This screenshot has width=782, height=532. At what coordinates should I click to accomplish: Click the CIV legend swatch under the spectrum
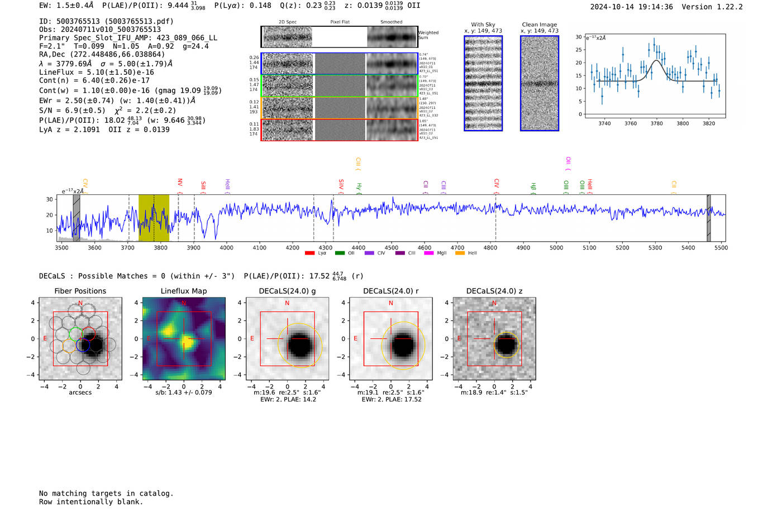pos(369,253)
